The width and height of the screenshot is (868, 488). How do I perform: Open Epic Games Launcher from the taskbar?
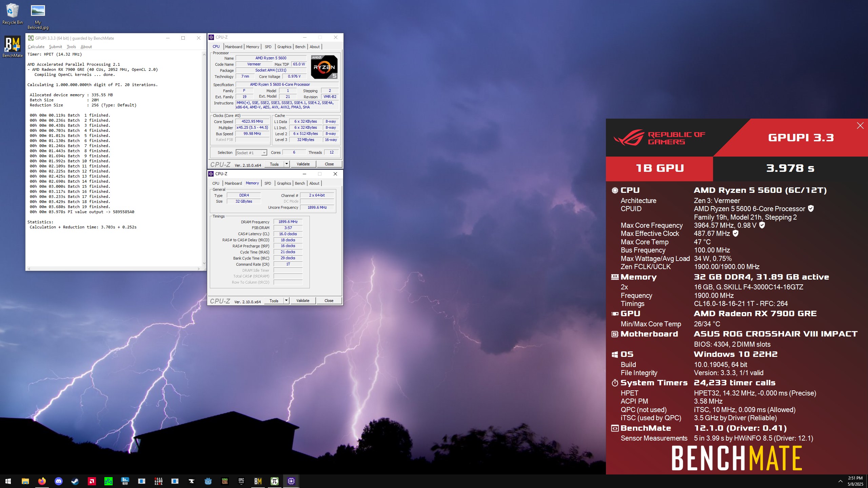click(x=241, y=481)
